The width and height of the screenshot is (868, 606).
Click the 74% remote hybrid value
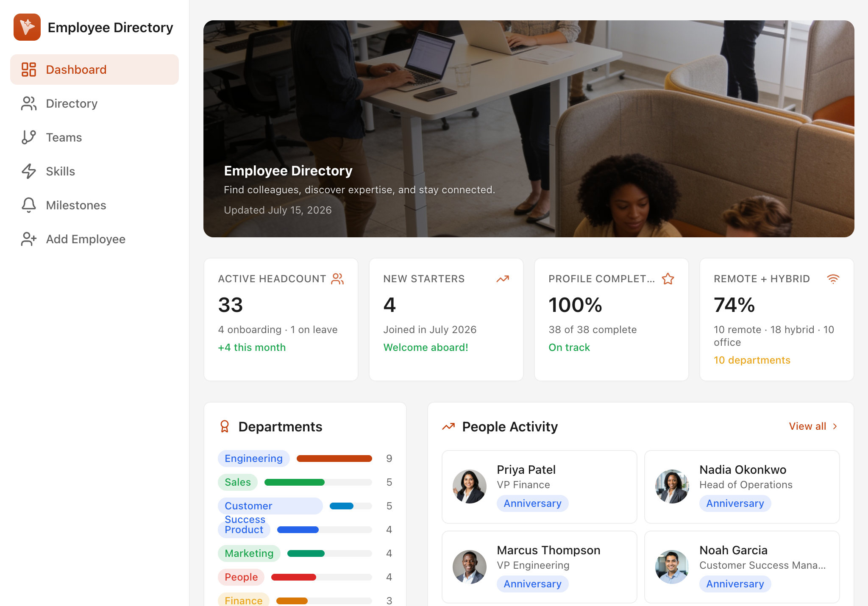click(x=734, y=305)
